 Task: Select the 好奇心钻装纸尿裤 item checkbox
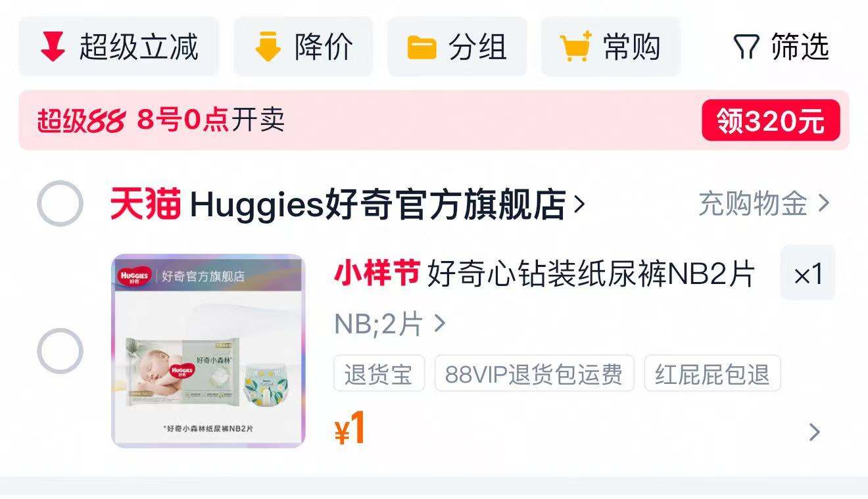[x=60, y=351]
